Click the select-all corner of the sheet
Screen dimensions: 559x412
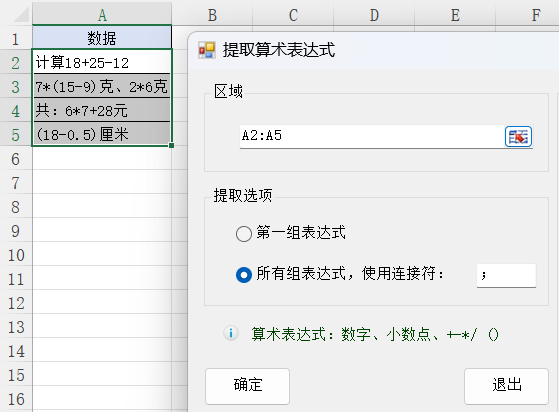17,15
